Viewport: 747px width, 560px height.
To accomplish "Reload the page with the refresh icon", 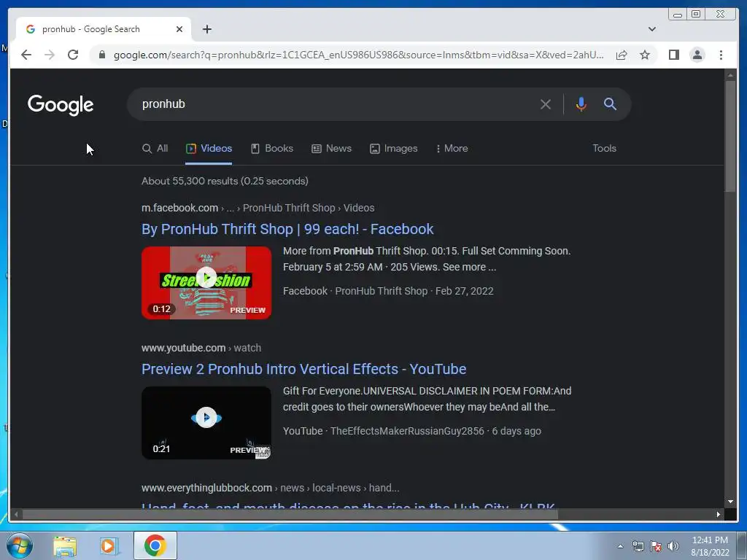I will [x=73, y=55].
